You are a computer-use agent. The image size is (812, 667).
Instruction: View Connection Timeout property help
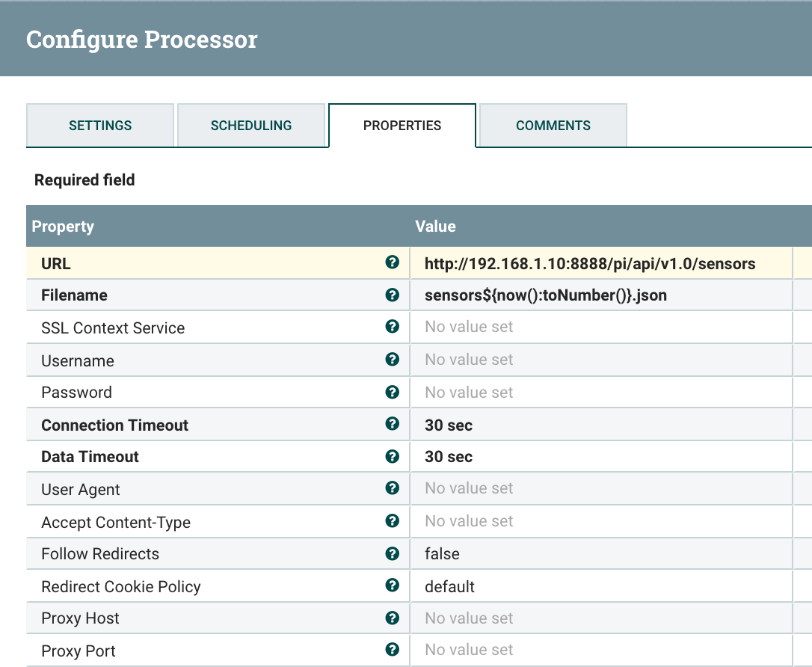click(x=392, y=424)
